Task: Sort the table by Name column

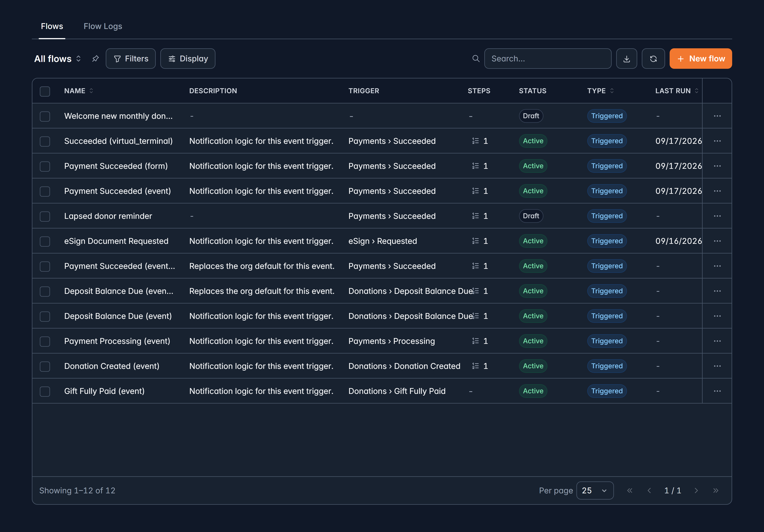Action: pos(78,91)
